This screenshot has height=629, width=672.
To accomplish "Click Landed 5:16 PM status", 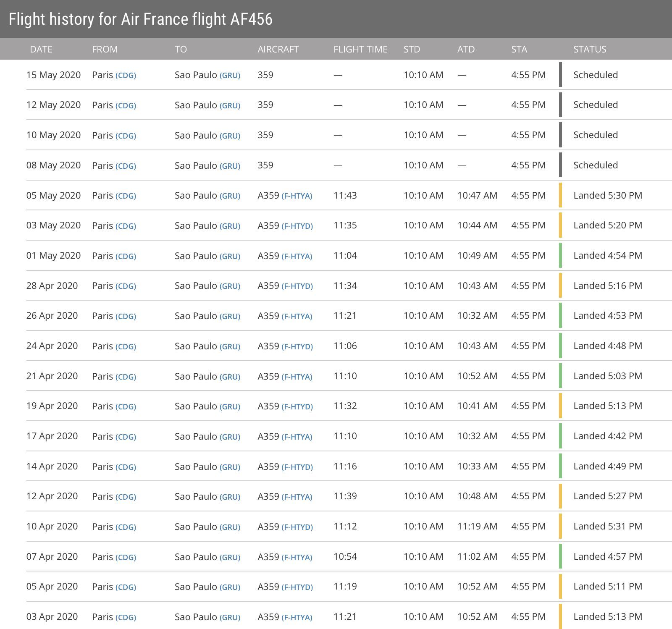I will (x=608, y=286).
